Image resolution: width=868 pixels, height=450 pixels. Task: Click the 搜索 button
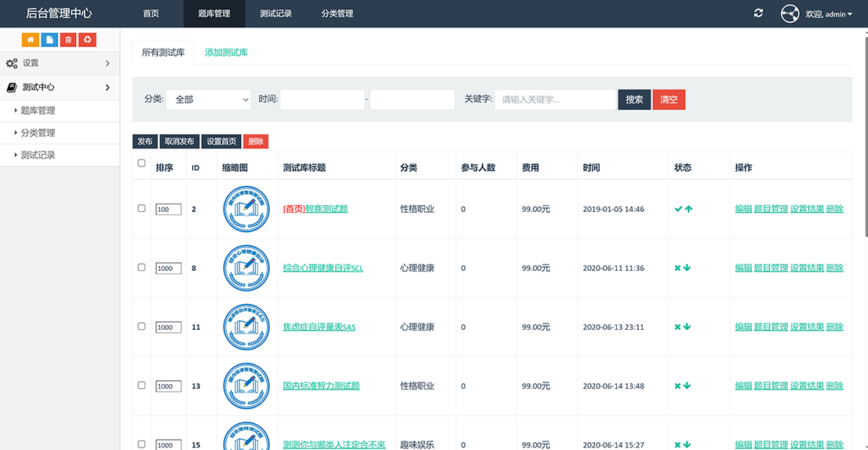pos(634,100)
